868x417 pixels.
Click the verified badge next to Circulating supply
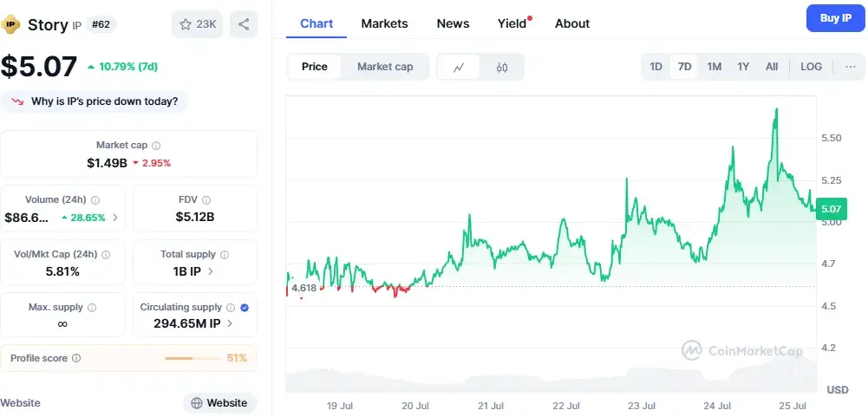(245, 308)
